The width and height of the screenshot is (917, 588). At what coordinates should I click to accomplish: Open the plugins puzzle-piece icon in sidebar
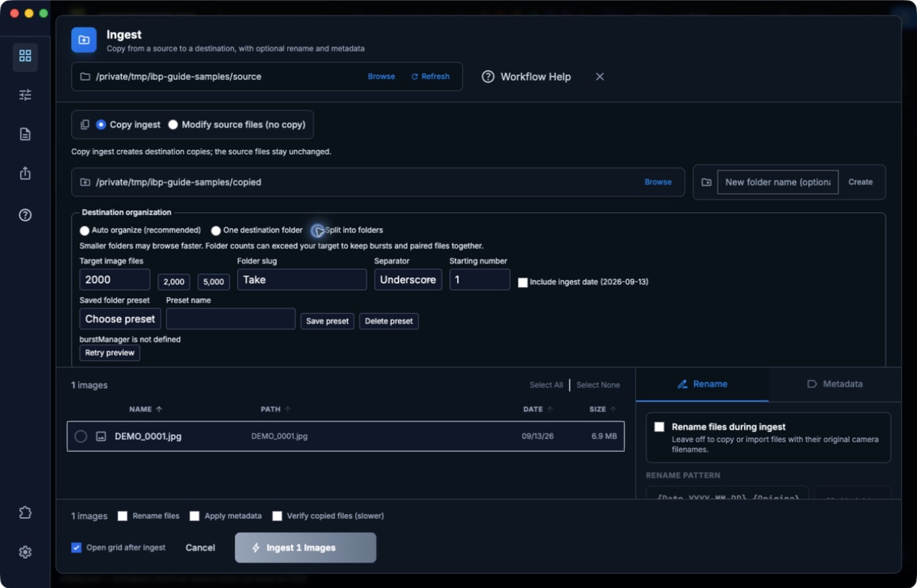tap(25, 512)
